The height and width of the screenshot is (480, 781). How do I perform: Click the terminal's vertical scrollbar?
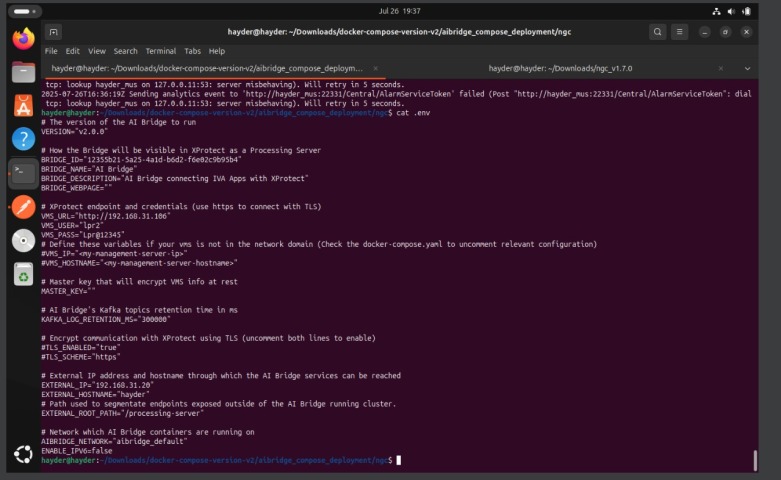pos(754,460)
